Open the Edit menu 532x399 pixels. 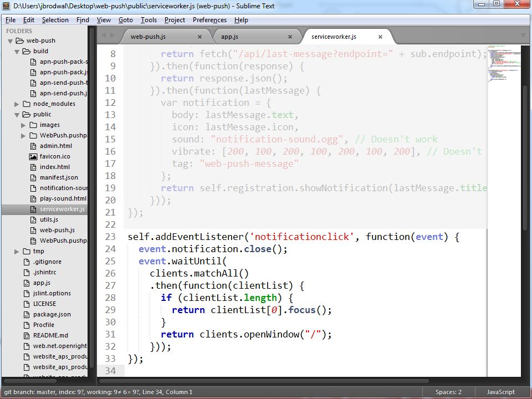(29, 20)
